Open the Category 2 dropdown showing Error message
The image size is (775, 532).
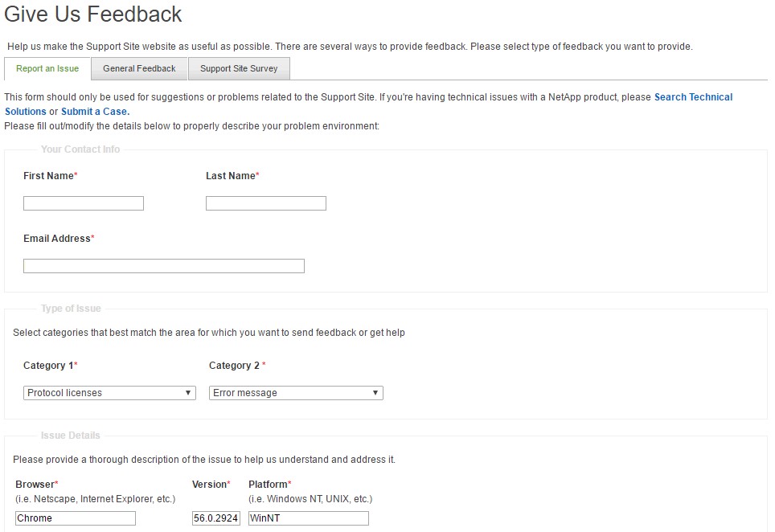296,393
